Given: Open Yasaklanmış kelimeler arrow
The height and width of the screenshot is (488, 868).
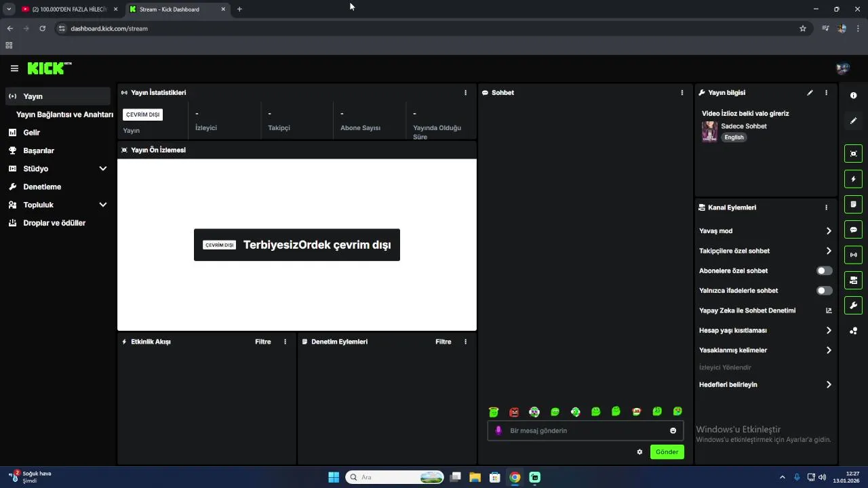Looking at the screenshot, I should point(829,350).
